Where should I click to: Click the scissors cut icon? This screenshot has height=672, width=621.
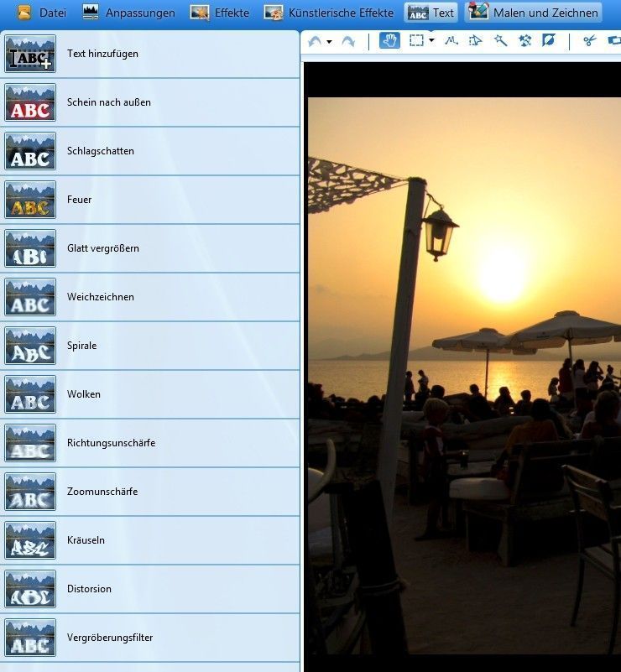(589, 40)
